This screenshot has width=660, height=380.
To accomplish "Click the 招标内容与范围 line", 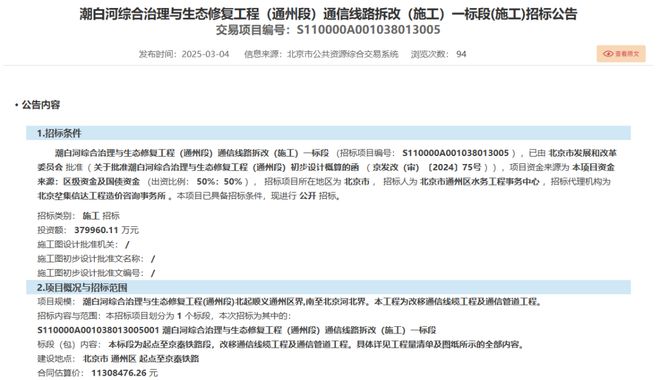I will [x=164, y=316].
